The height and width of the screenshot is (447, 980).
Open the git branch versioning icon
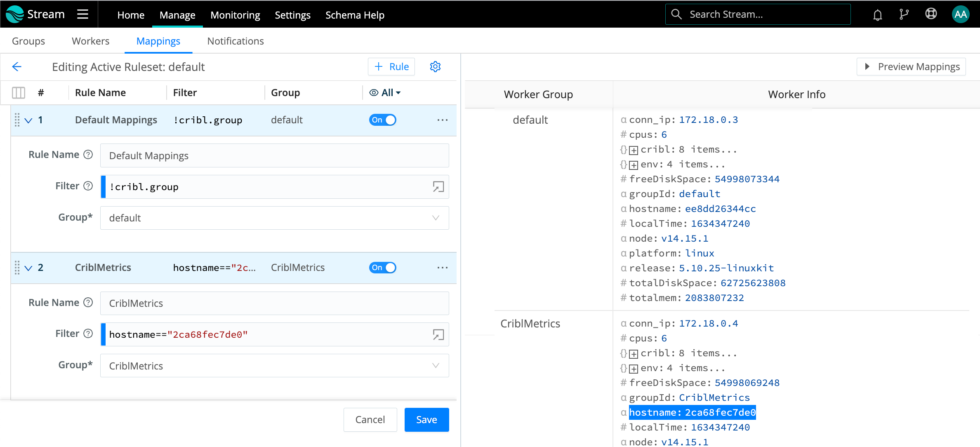coord(904,14)
